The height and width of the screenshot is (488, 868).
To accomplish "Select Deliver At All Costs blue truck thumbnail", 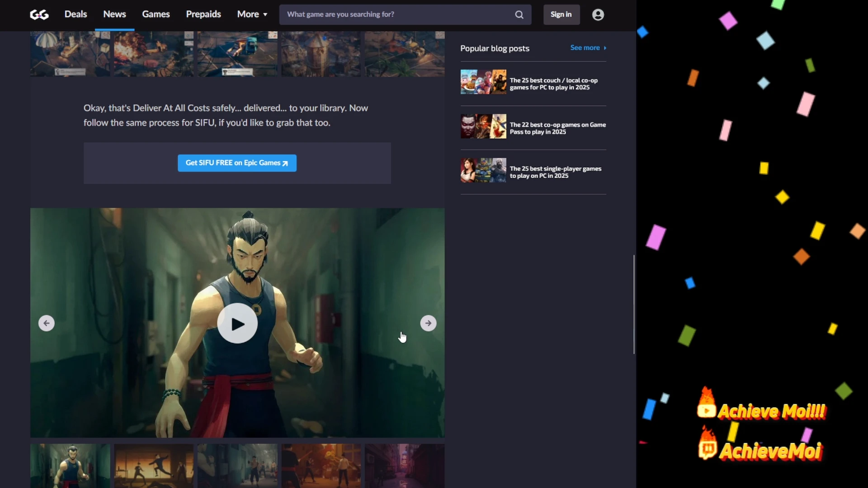I will pos(237,54).
